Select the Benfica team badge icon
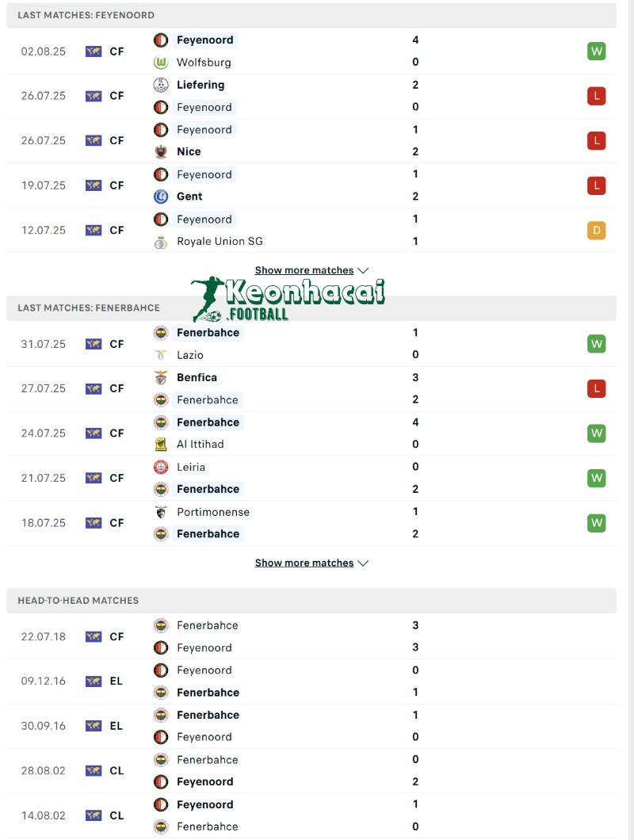Viewport: 634px width, 840px height. (x=161, y=377)
